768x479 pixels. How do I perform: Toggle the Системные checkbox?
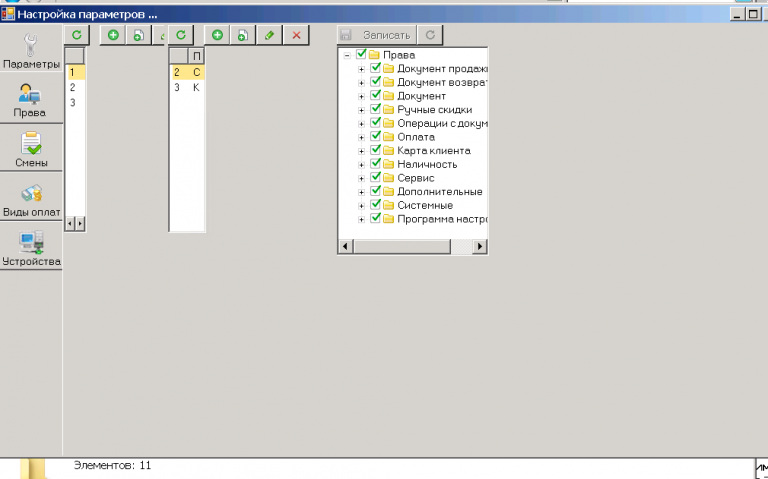click(x=375, y=204)
